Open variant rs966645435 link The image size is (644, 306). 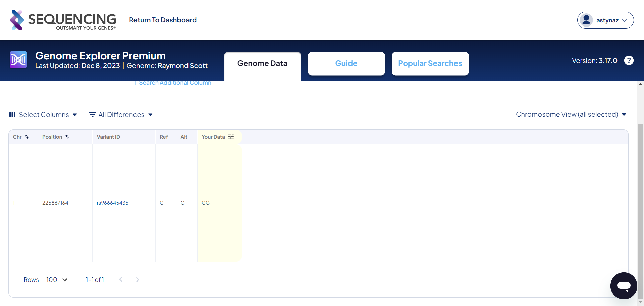click(x=112, y=203)
